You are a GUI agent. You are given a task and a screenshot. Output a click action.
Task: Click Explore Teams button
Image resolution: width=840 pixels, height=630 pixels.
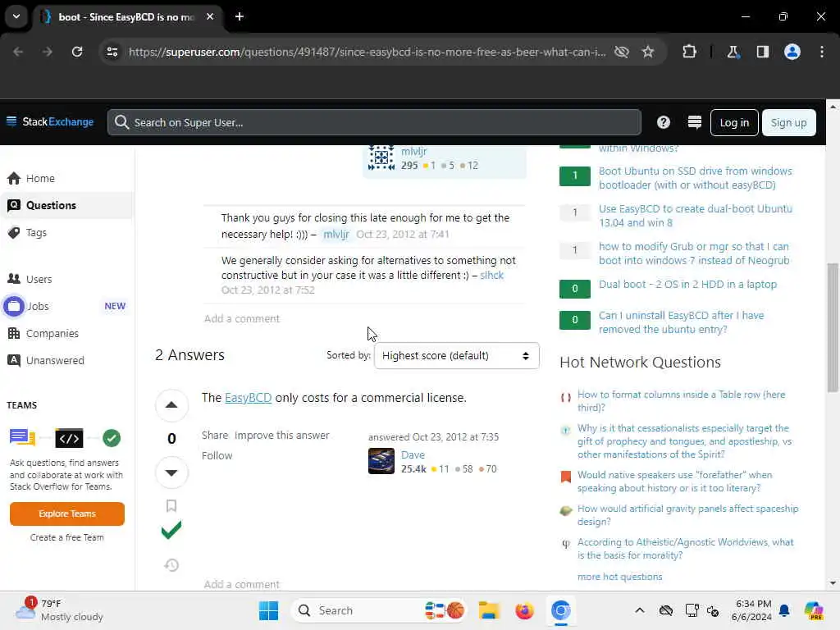click(67, 514)
